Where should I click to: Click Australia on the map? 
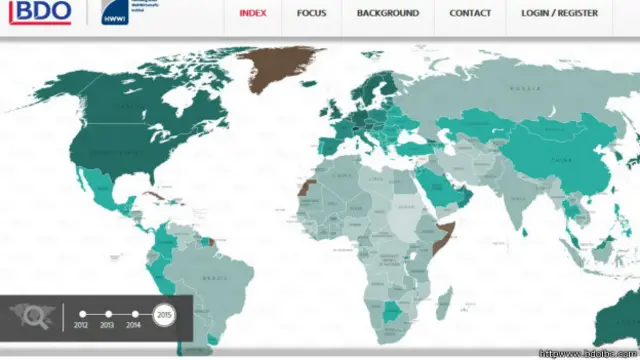pos(618,318)
